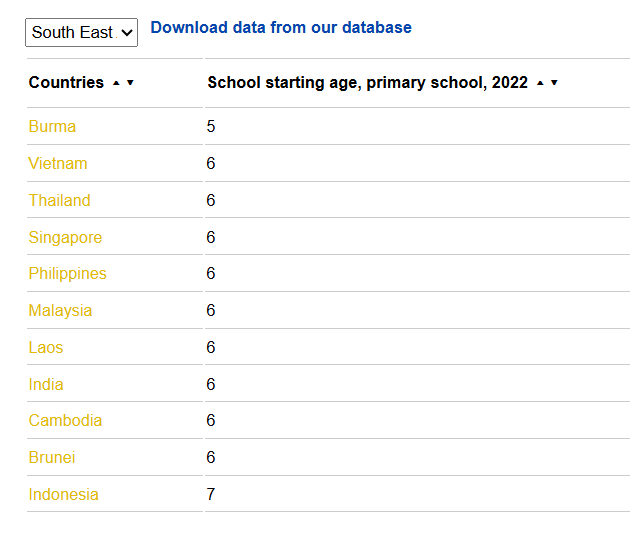Open the Laos country link
The image size is (630, 545).
point(46,348)
